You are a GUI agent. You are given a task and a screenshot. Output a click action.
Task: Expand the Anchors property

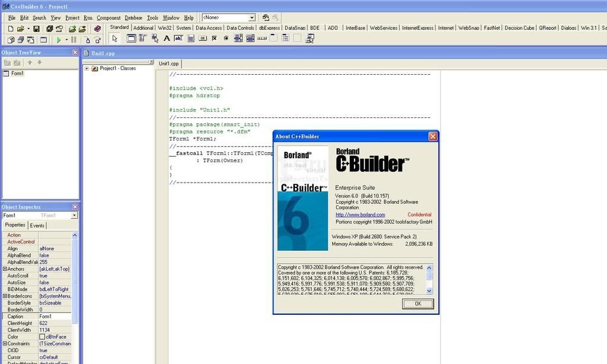(x=5, y=269)
